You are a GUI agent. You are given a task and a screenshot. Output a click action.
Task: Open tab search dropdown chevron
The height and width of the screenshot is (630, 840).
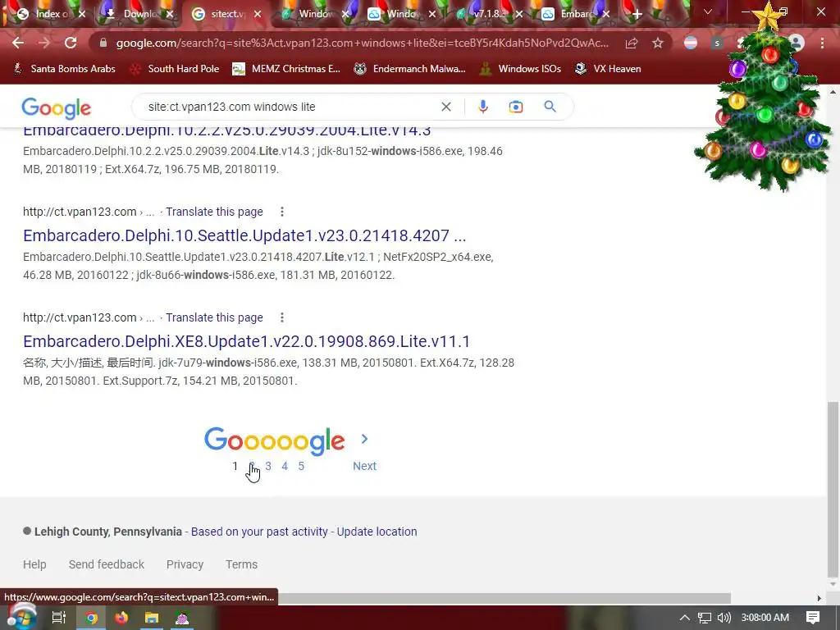tap(708, 11)
